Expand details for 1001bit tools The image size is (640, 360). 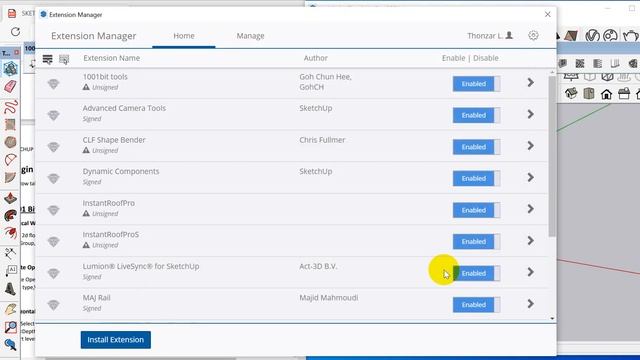point(531,82)
